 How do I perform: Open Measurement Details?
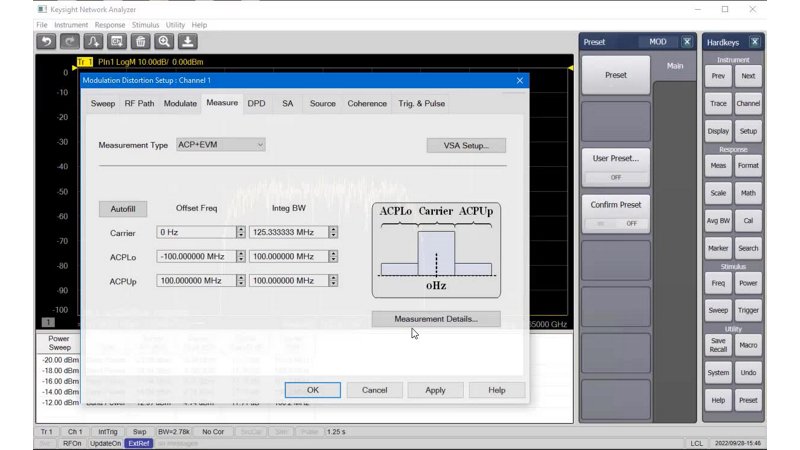click(x=436, y=319)
